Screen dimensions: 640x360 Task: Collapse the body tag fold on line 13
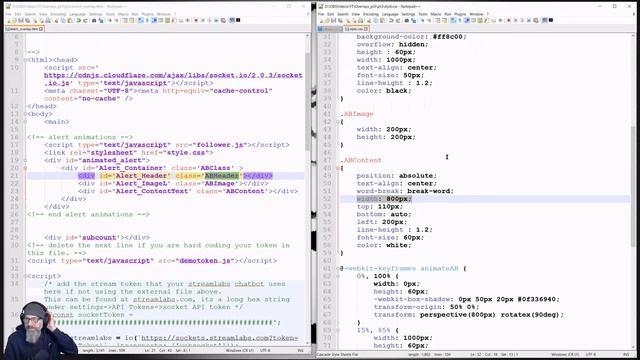coord(25,114)
